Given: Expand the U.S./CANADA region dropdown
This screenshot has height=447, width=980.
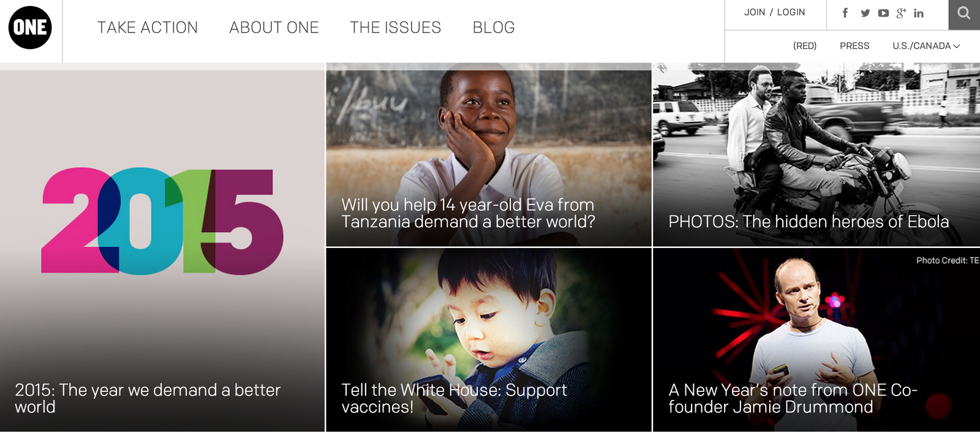Looking at the screenshot, I should tap(926, 46).
